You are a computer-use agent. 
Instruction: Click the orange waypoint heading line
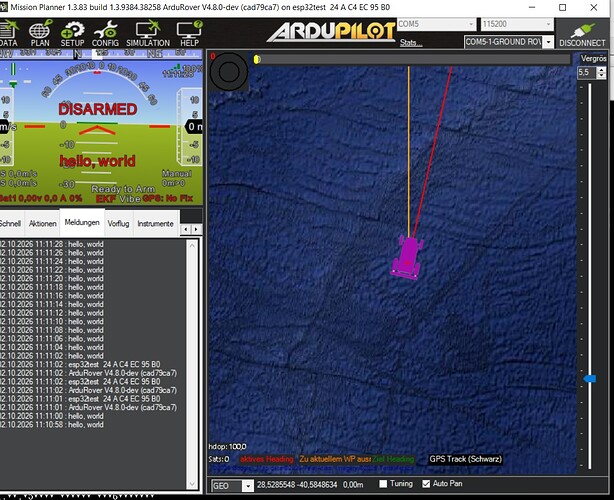click(x=409, y=152)
